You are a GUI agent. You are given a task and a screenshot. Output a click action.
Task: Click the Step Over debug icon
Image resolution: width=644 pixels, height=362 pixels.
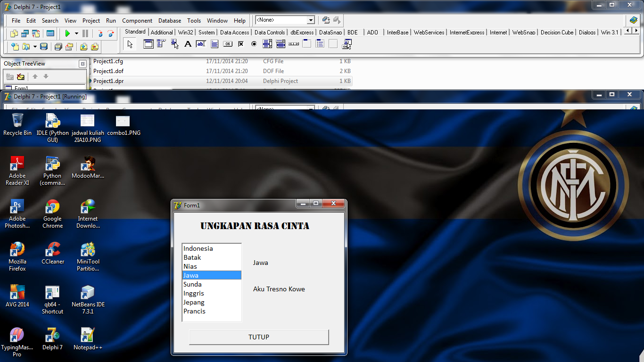tap(111, 33)
